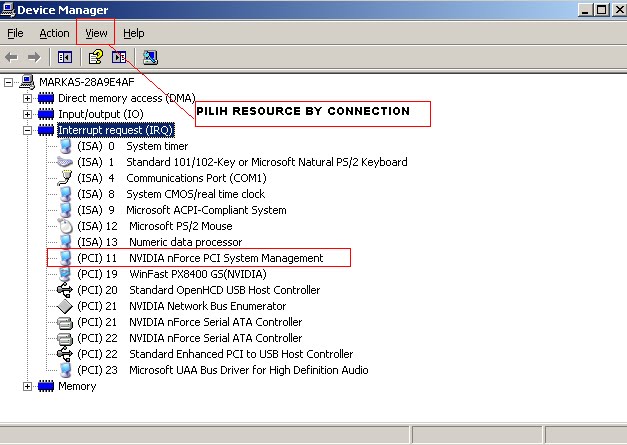Maximize the Device Manager window
Screen dimensions: 627x445
coord(601,10)
